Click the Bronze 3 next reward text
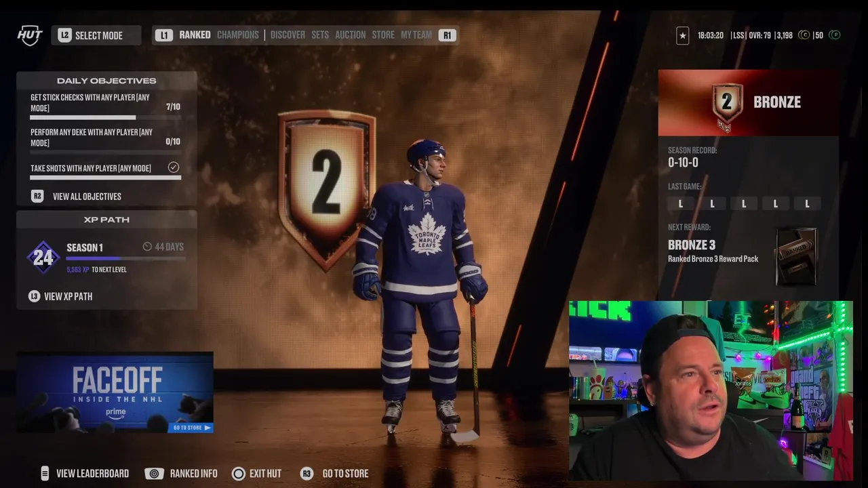Screen dimensions: 868x488 [692, 245]
